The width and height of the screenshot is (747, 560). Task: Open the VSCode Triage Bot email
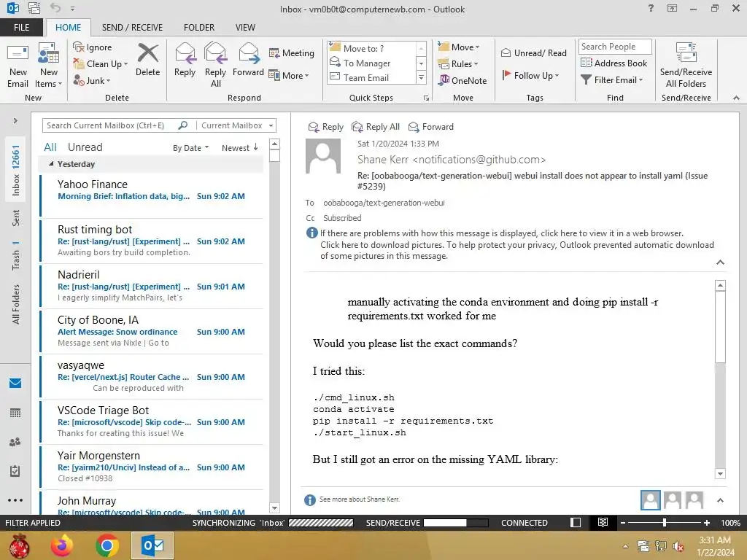(x=152, y=421)
